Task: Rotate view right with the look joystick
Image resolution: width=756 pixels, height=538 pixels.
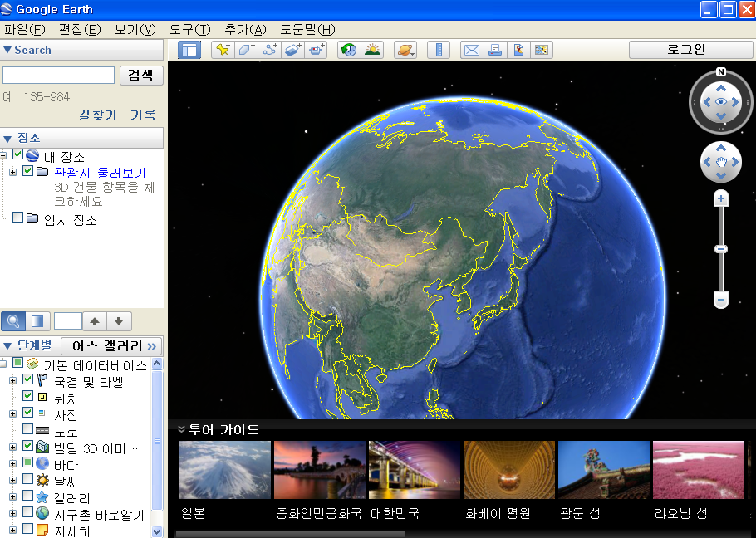Action: [735, 102]
